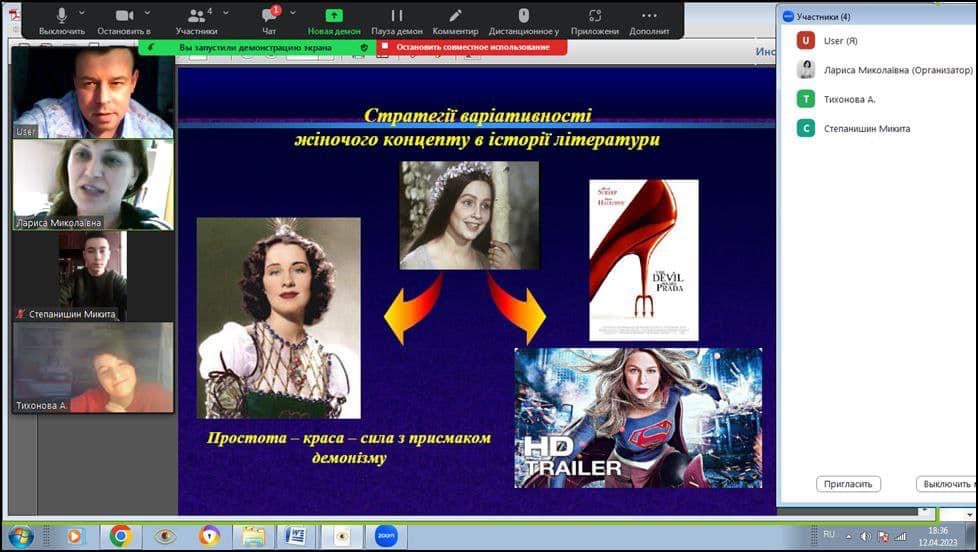The width and height of the screenshot is (978, 552).
Task: Expand the microphone audio options arrow
Action: point(82,13)
